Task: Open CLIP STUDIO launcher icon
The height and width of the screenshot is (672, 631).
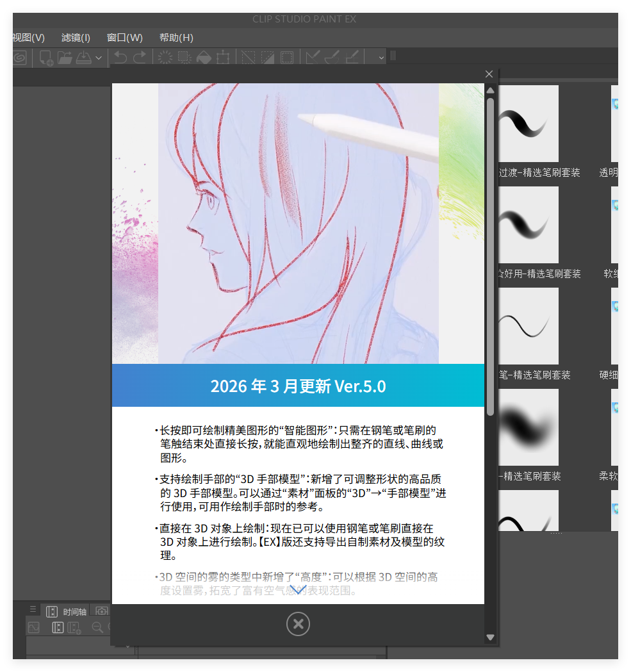Action: 20,58
